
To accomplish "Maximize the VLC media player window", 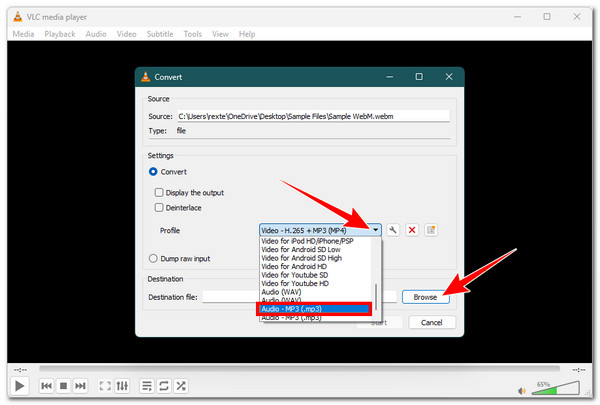I will 547,17.
